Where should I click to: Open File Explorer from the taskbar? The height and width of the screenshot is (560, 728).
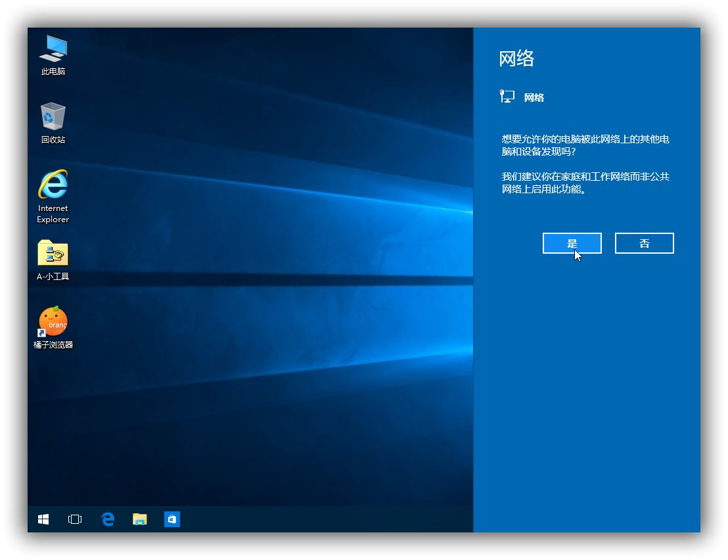(140, 519)
